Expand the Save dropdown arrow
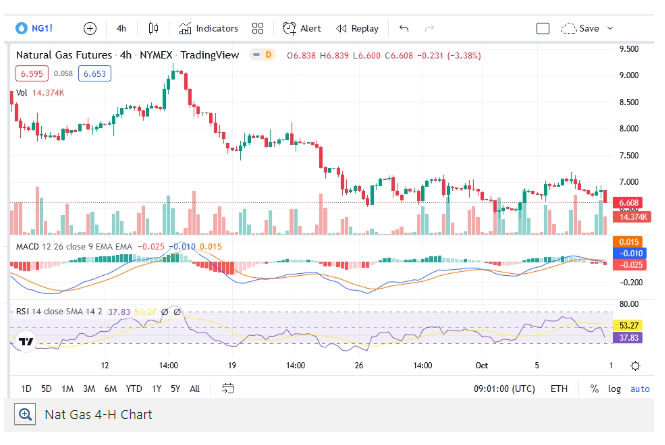This screenshot has height=445, width=665. [x=610, y=28]
